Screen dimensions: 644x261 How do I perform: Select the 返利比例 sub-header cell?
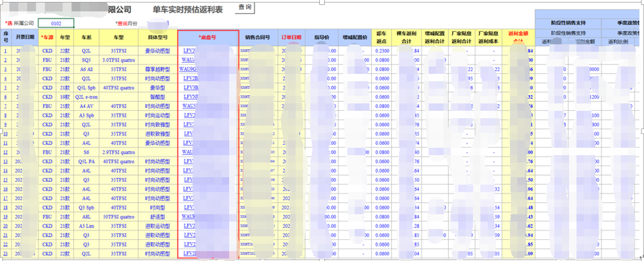point(619,42)
